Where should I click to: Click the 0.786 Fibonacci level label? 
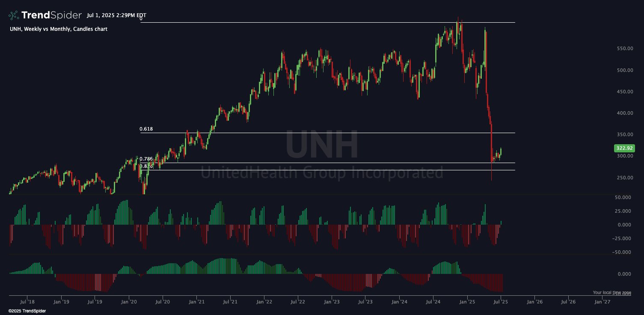[146, 159]
